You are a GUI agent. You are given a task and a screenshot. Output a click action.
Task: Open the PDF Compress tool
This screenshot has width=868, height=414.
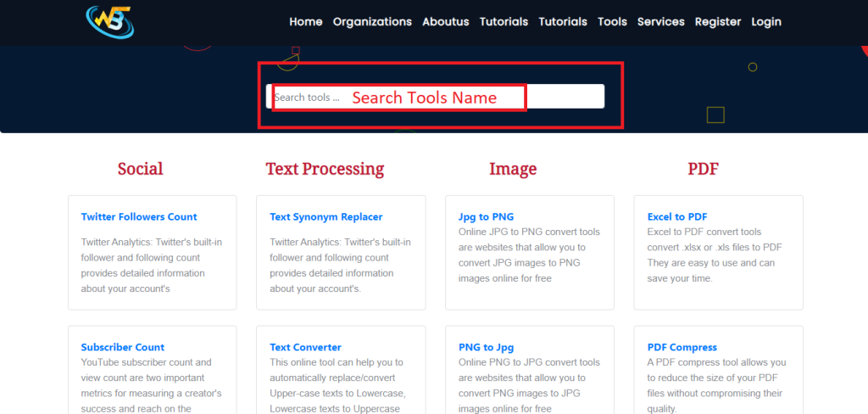pyautogui.click(x=682, y=348)
